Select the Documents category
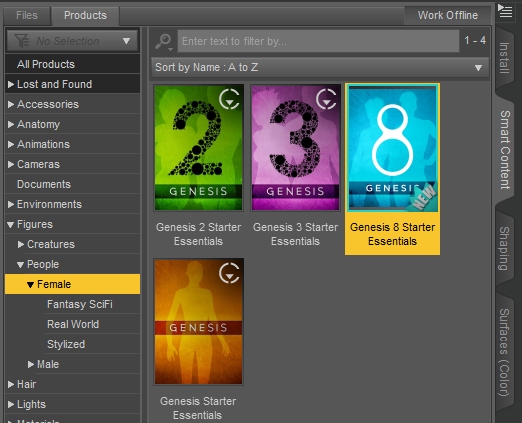 [72, 184]
